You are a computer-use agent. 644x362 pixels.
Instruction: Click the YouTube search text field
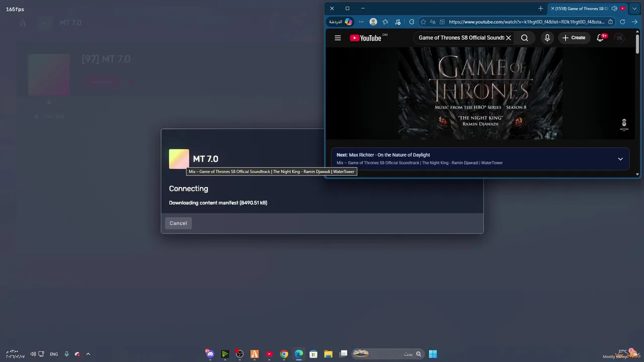click(461, 38)
